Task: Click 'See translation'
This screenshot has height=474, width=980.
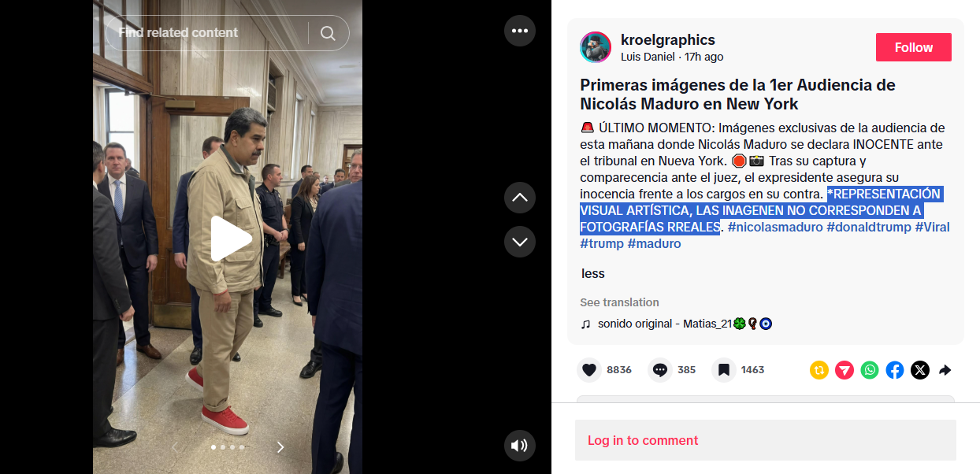Action: (x=619, y=302)
